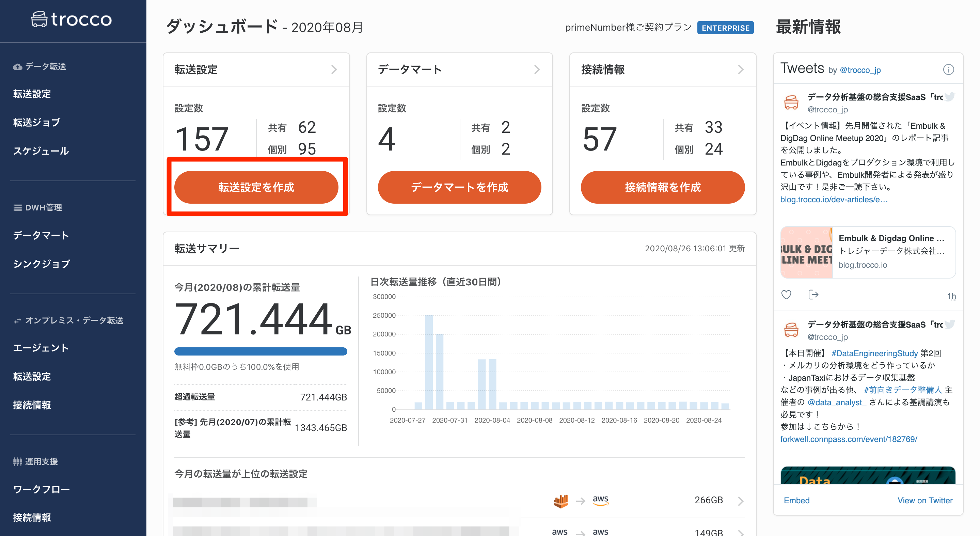Click the orange source icon in the 266GB row
The height and width of the screenshot is (536, 980).
coord(561,501)
